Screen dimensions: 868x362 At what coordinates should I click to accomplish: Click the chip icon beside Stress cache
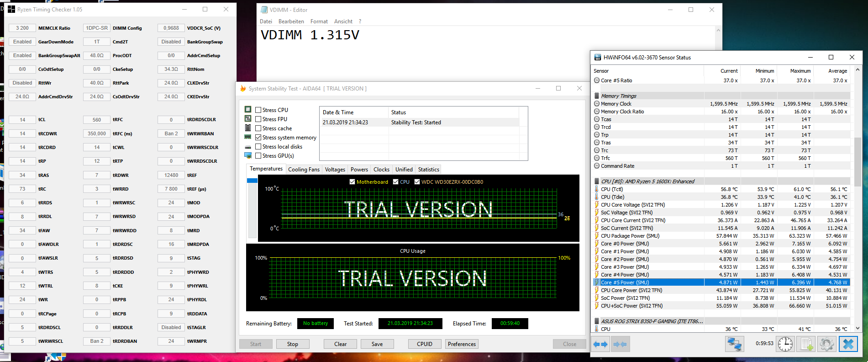coord(248,128)
